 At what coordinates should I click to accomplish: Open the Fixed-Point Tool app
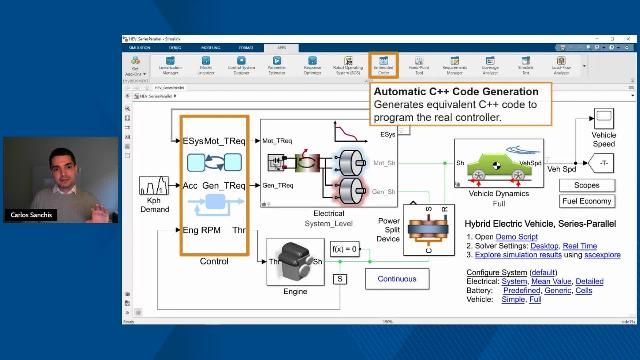pos(419,65)
